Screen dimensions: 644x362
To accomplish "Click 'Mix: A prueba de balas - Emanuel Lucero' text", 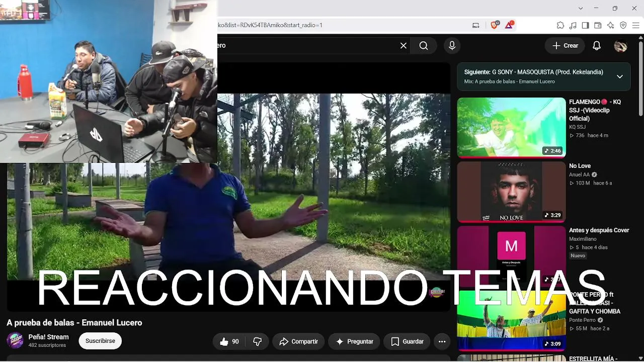I will pos(510,81).
